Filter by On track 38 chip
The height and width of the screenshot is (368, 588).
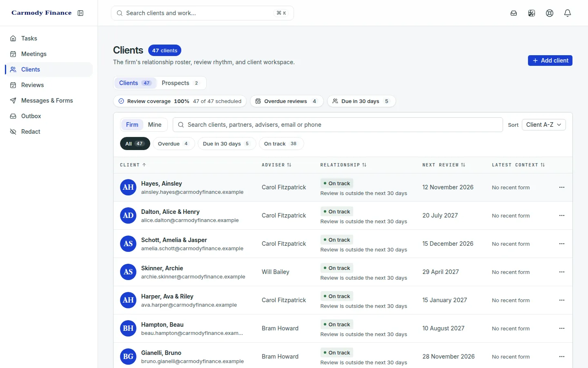[x=281, y=144]
